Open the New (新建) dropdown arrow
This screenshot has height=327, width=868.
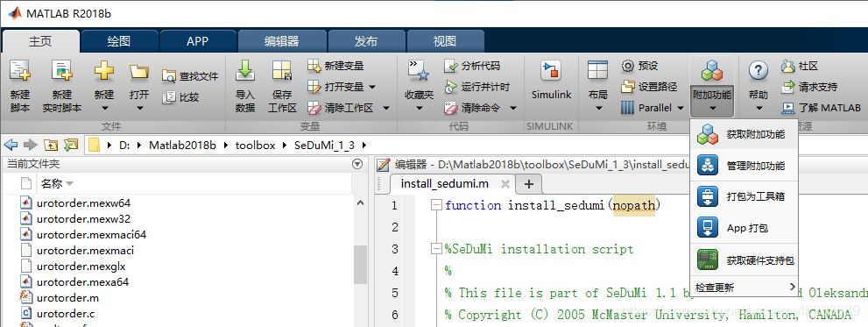tap(104, 108)
